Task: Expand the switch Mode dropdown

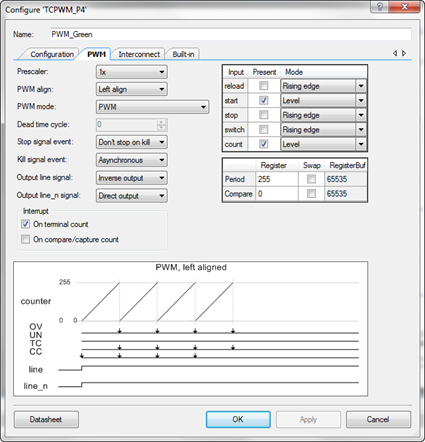Action: point(361,129)
